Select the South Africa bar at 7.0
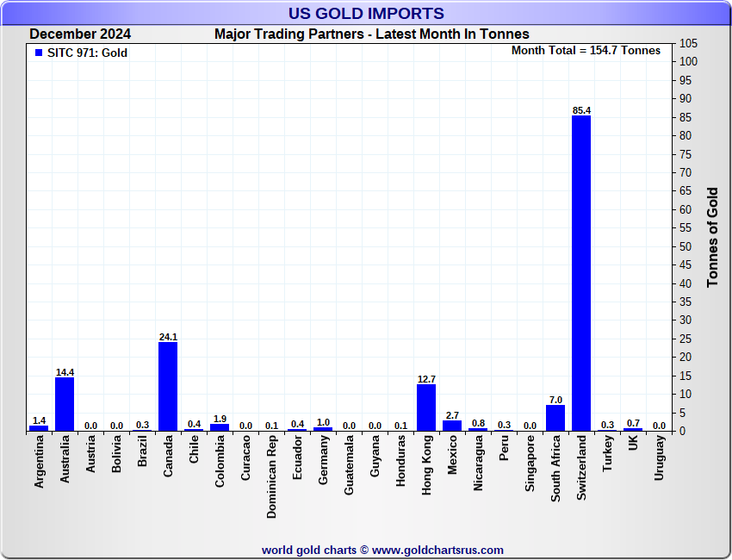The image size is (732, 560). click(x=555, y=418)
